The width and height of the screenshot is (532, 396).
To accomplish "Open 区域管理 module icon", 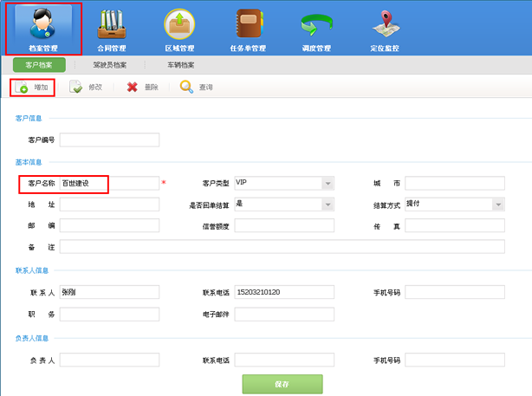I will tap(179, 24).
